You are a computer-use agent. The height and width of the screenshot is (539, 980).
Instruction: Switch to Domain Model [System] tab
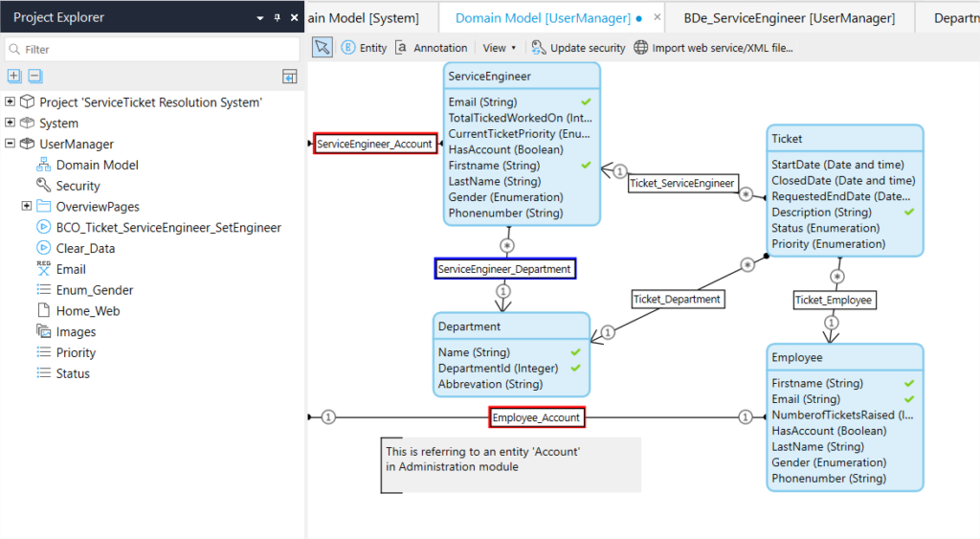pos(363,18)
